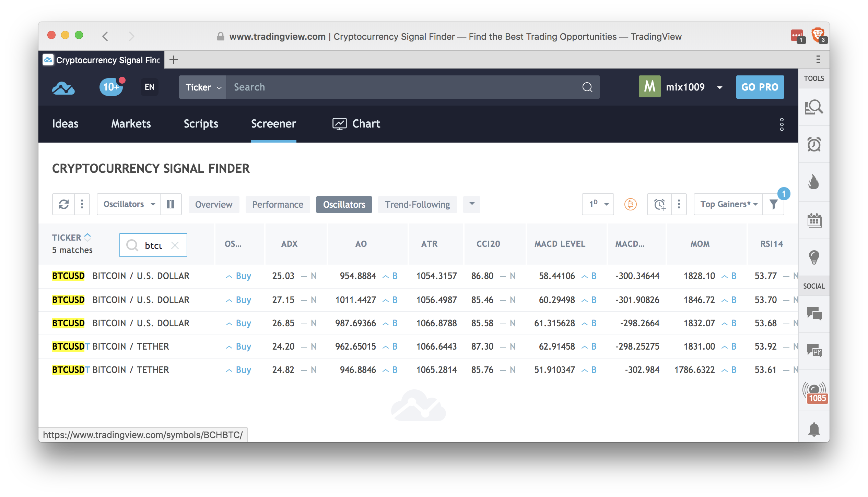This screenshot has width=868, height=497.
Task: Open the ideas stream icon with 1085 badge
Action: click(x=814, y=392)
